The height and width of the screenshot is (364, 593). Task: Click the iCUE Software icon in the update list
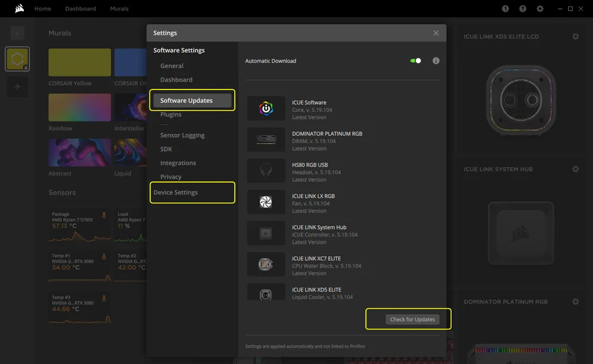tap(266, 107)
